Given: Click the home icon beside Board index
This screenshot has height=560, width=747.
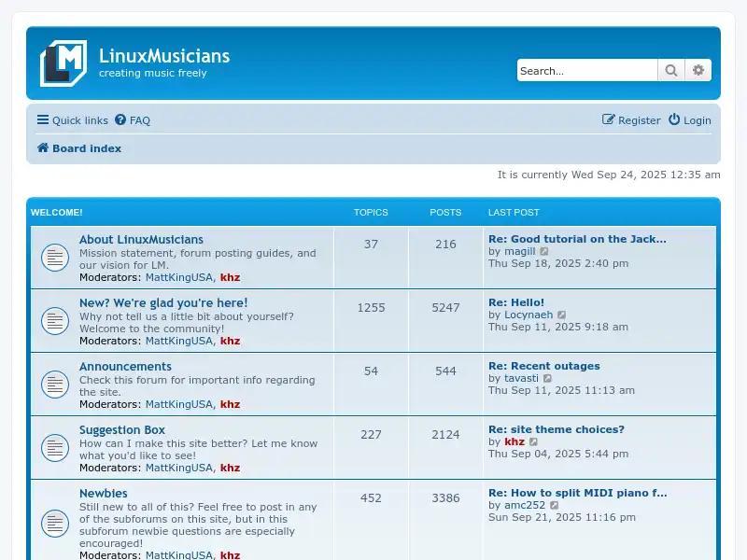Looking at the screenshot, I should [42, 147].
